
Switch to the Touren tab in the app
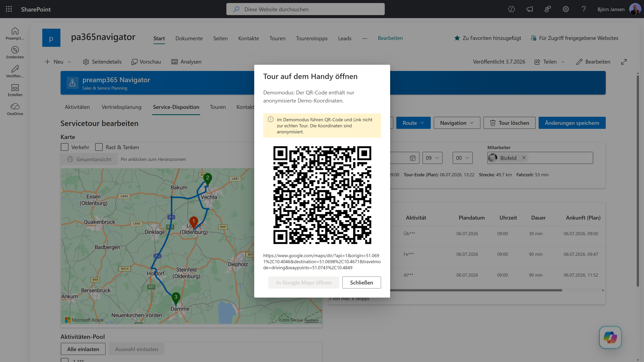tap(218, 107)
